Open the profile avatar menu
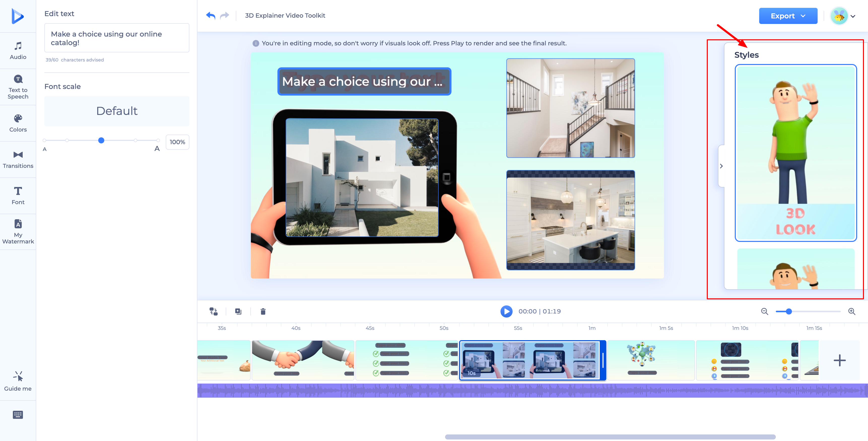This screenshot has width=868, height=441. pyautogui.click(x=843, y=16)
